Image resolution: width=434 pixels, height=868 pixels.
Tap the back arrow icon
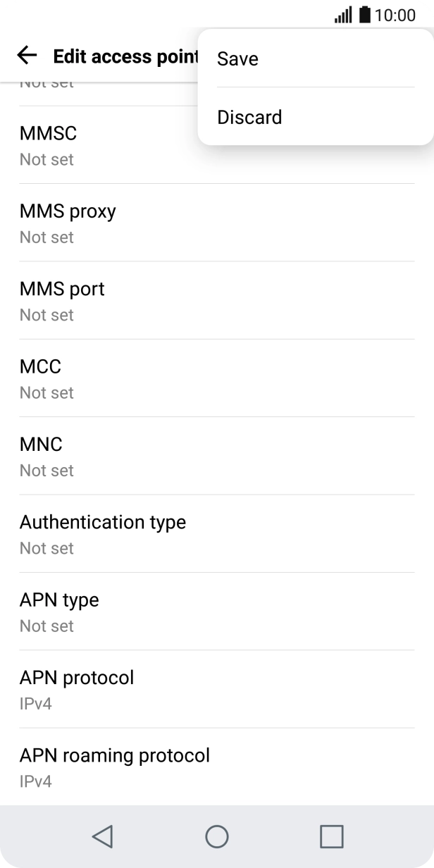coord(27,56)
